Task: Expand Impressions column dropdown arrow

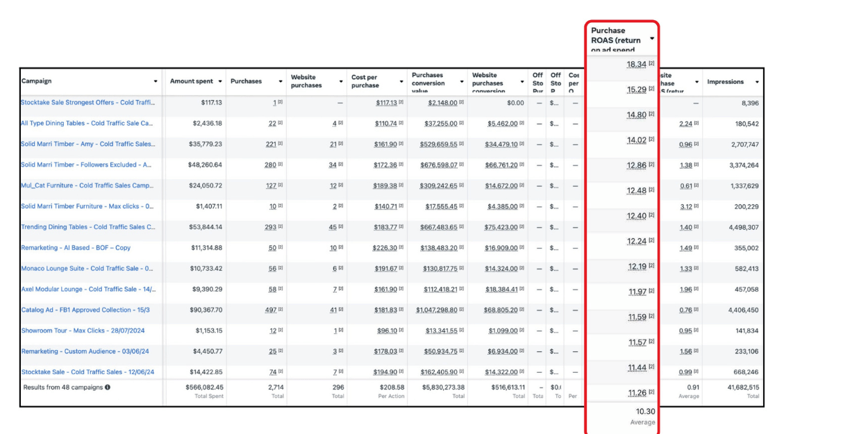Action: (x=757, y=82)
